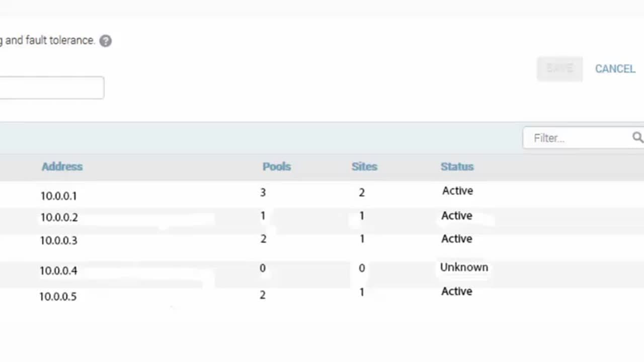The width and height of the screenshot is (644, 362).
Task: Click the Unknown status of 10.0.0.4
Action: [464, 267]
